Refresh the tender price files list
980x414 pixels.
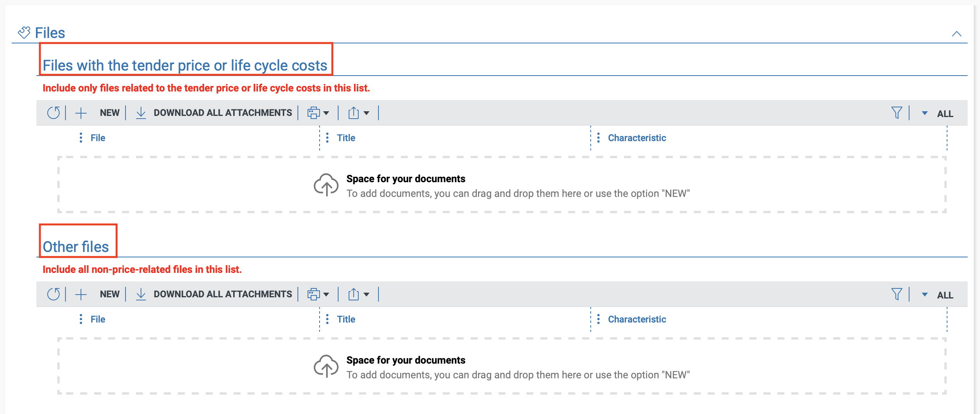(x=53, y=113)
